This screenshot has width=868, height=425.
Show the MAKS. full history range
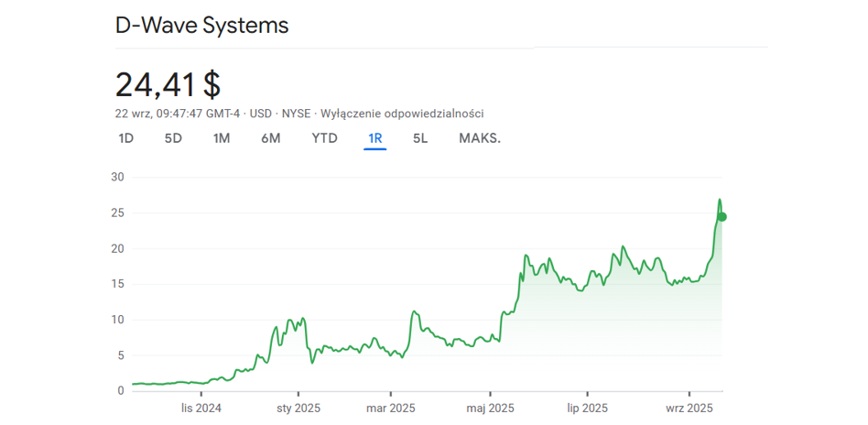pyautogui.click(x=480, y=138)
